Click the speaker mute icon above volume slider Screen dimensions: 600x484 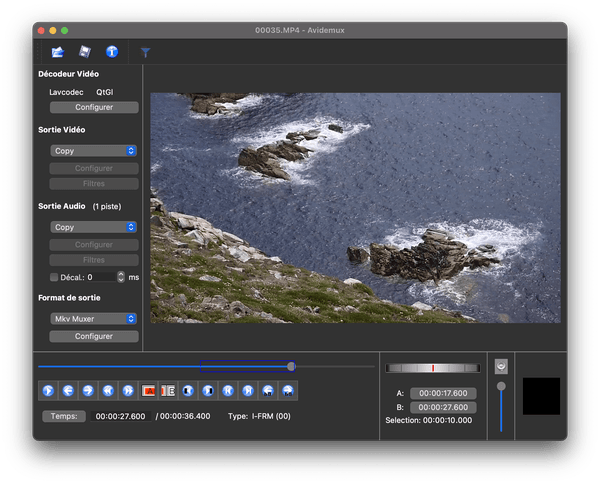coord(501,366)
